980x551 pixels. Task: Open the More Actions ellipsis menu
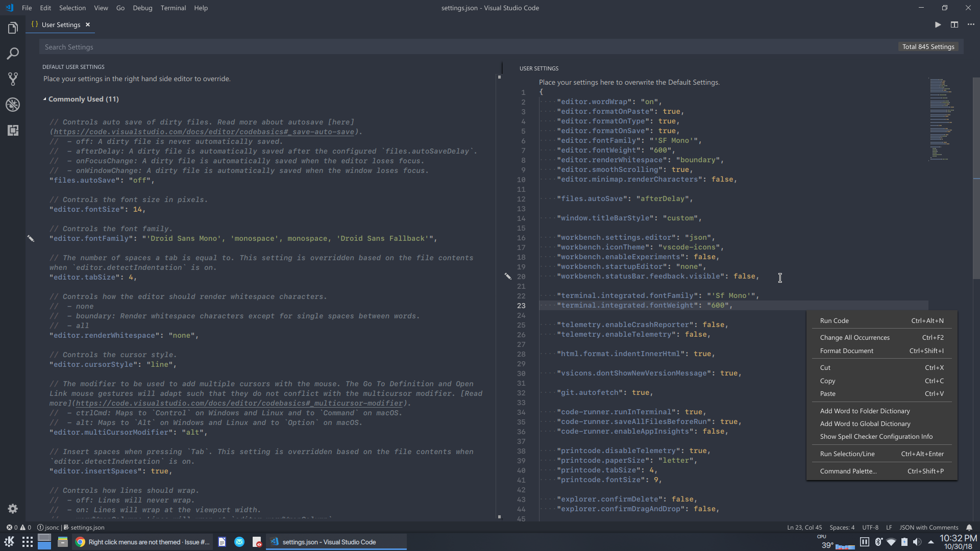click(x=971, y=24)
